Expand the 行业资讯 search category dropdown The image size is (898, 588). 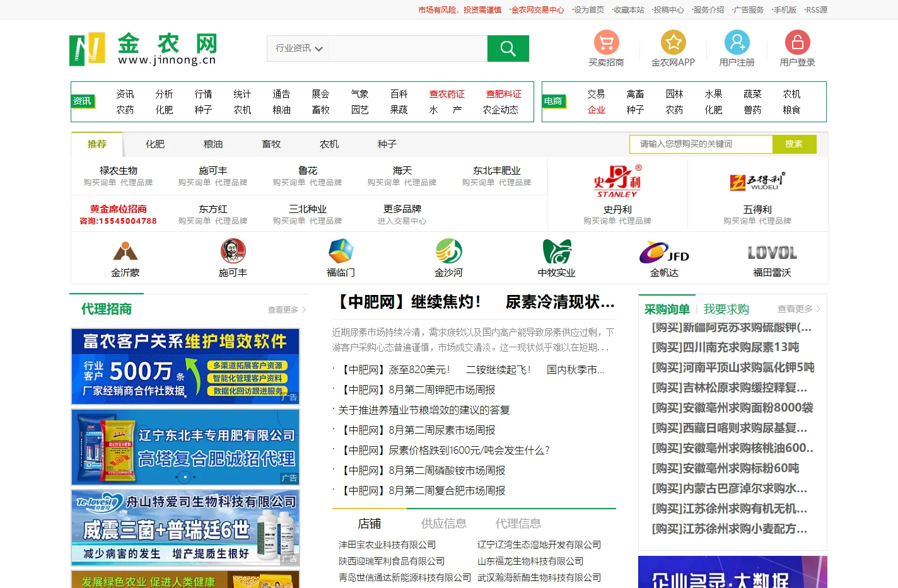[298, 49]
